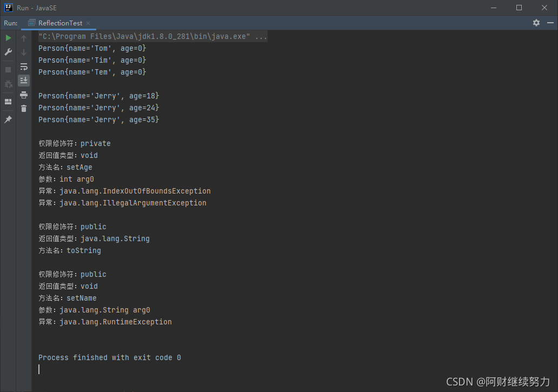Viewport: 558px width, 392px height.
Task: Open Run panel settings gear
Action: [536, 23]
